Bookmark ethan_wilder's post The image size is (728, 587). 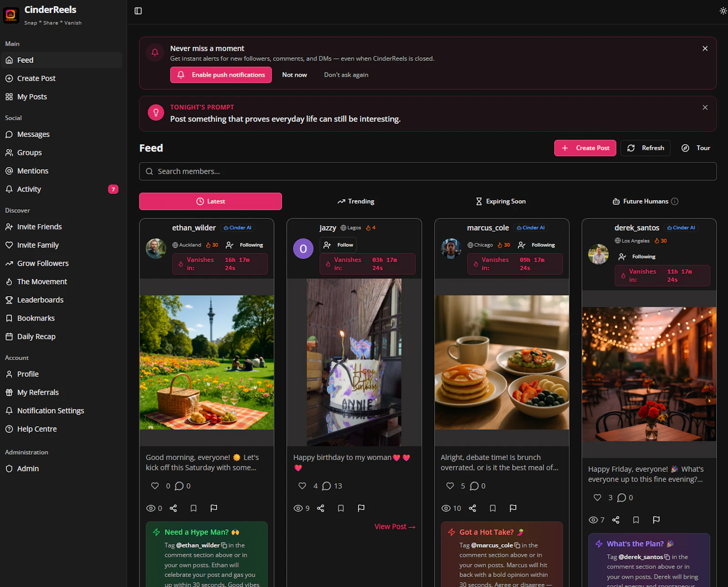click(x=193, y=508)
